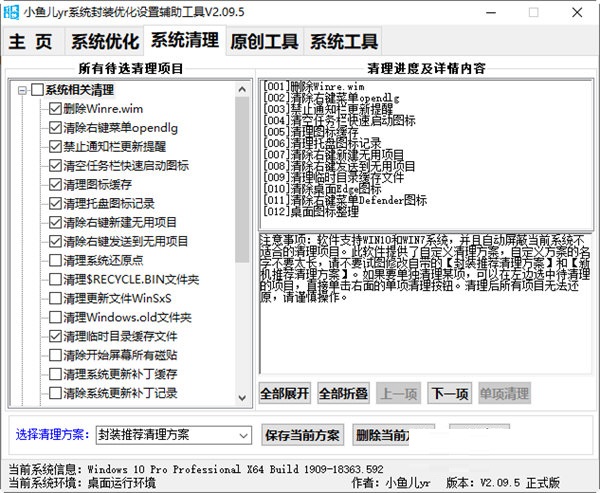Enable 清理系统还原点 checkbox
The width and height of the screenshot is (600, 493).
click(x=55, y=260)
